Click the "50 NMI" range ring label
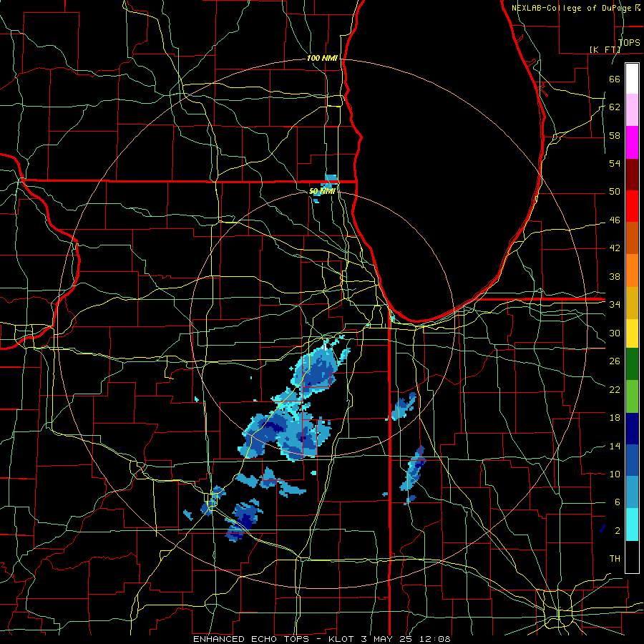 coord(322,191)
